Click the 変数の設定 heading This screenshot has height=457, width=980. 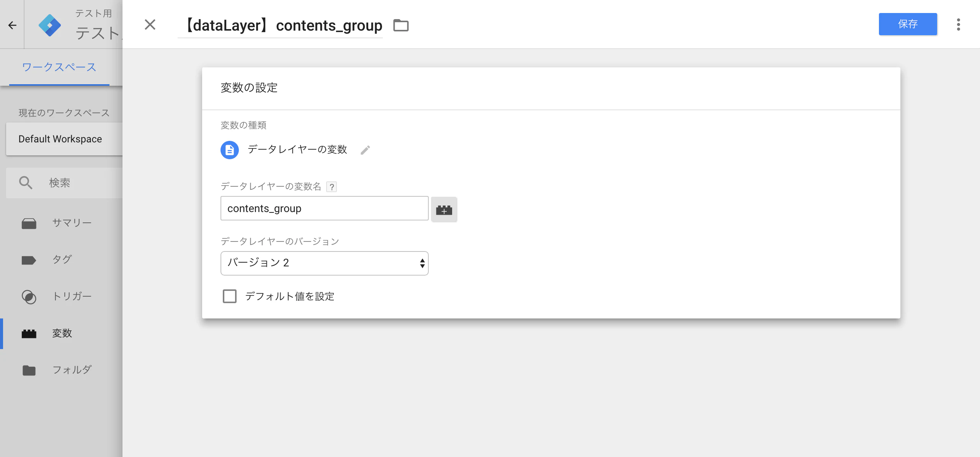[249, 88]
